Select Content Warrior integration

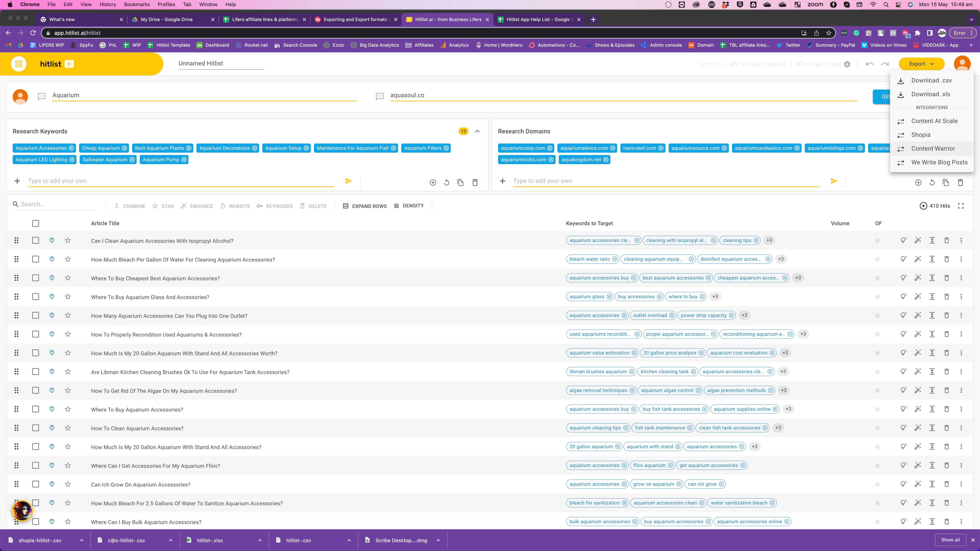[x=931, y=149]
